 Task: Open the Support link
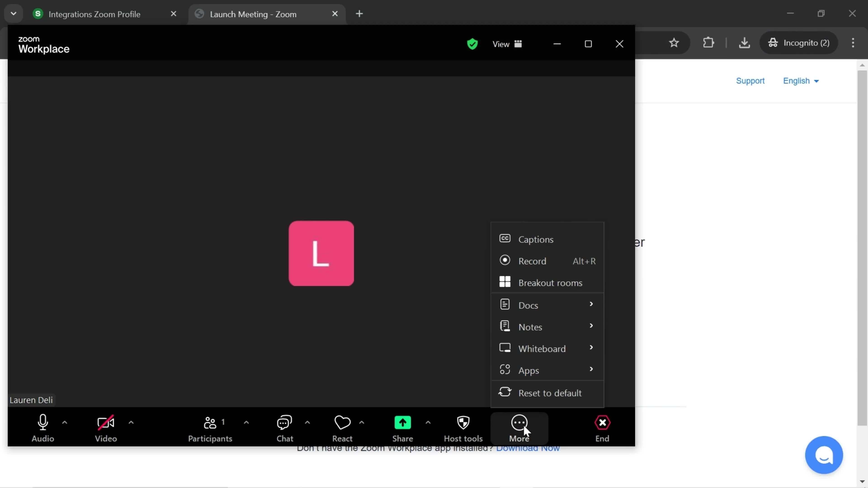[x=750, y=81]
